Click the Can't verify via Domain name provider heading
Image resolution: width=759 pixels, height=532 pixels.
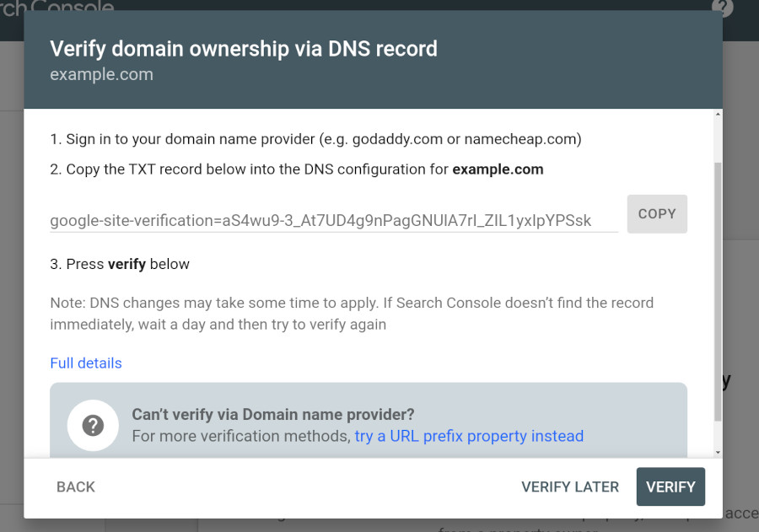point(273,414)
